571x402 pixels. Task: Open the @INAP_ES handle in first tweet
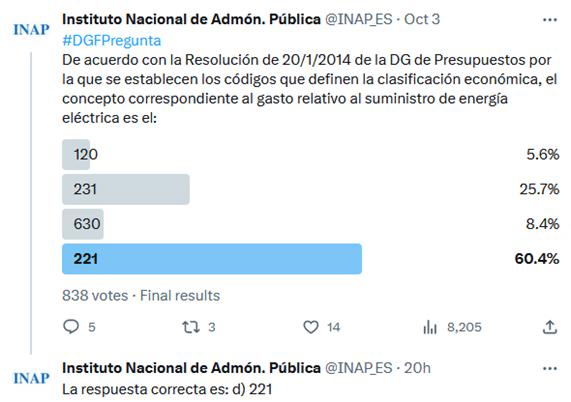click(x=358, y=19)
